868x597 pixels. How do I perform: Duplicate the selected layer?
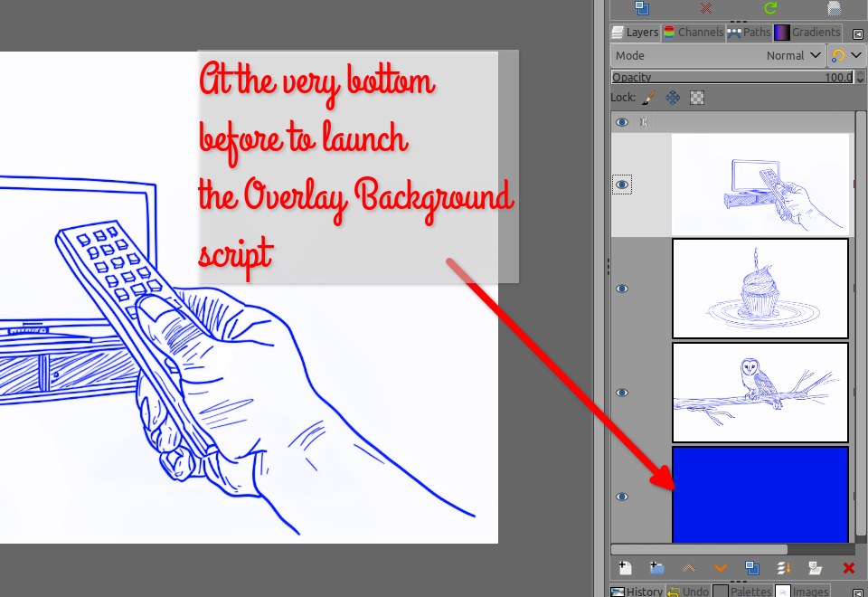pyautogui.click(x=752, y=568)
